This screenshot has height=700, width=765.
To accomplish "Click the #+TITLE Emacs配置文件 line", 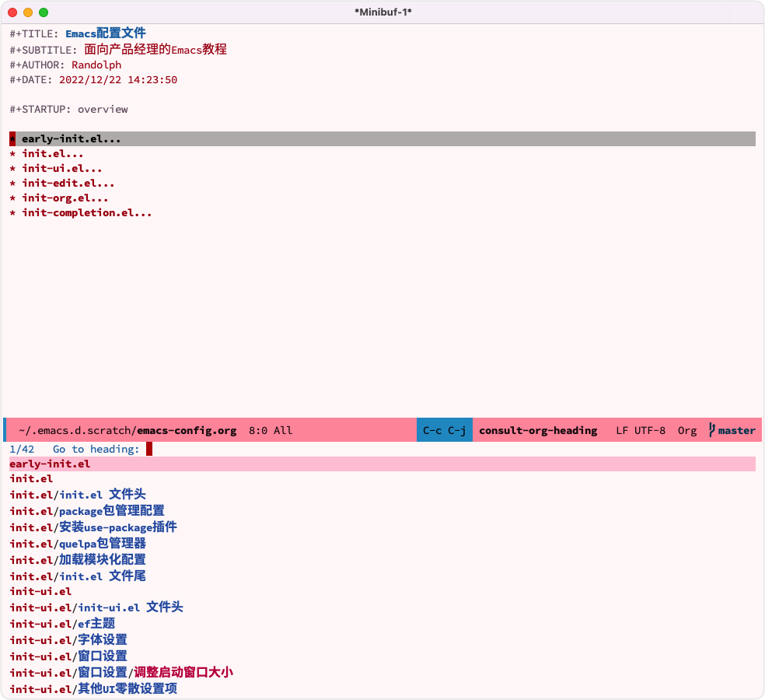I will click(78, 33).
